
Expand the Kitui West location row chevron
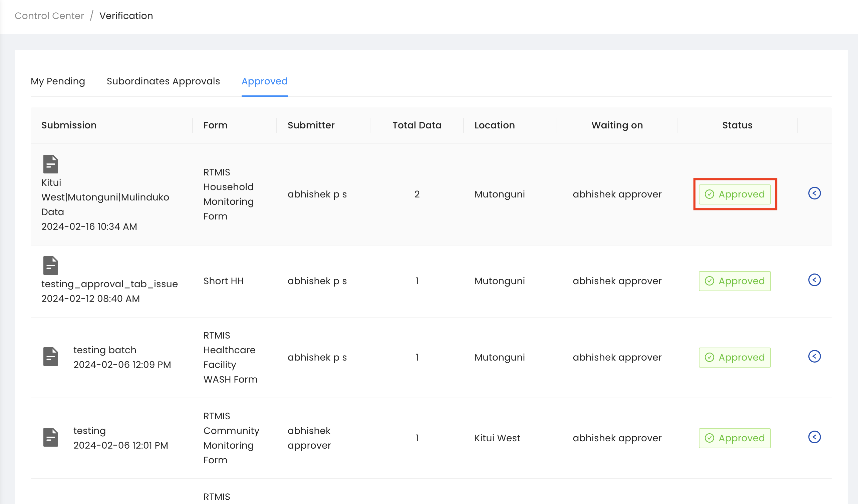[x=814, y=437]
